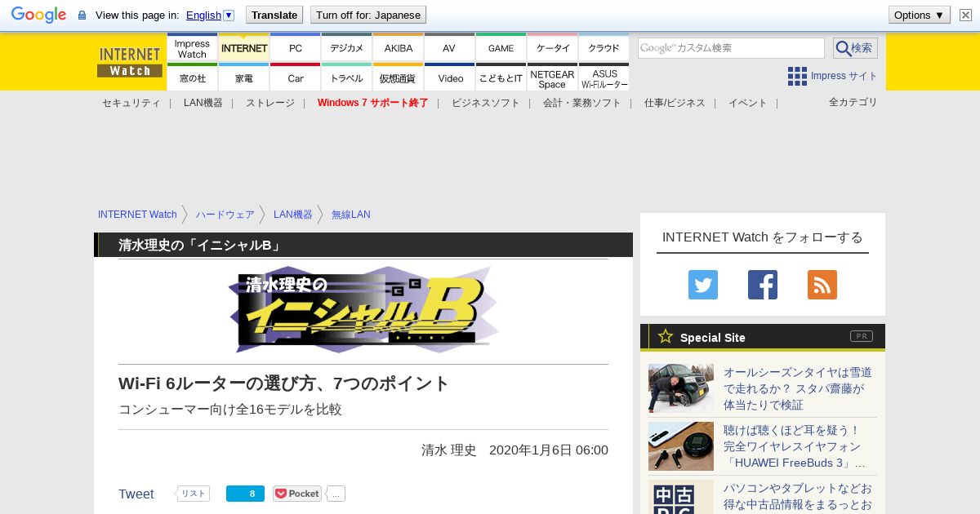Viewport: 980px width, 514px height.
Task: Click the blue share count 8 button
Action: point(245,494)
